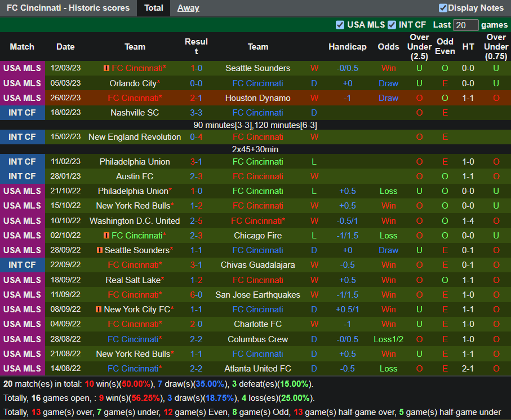Open Columbus Crew team link
511x420 pixels.
(x=257, y=339)
